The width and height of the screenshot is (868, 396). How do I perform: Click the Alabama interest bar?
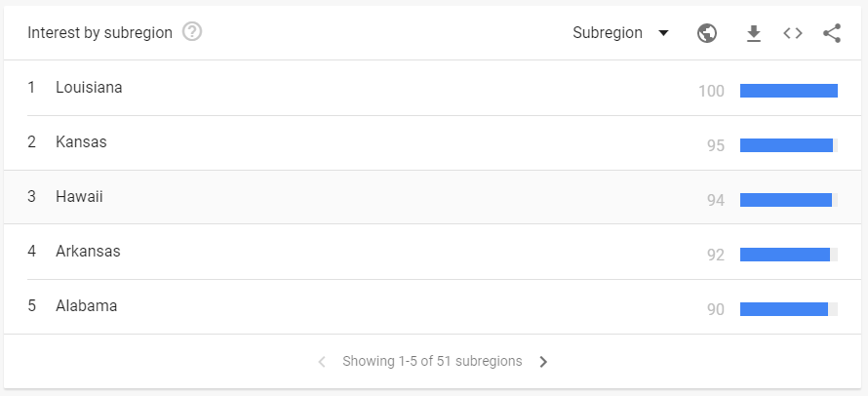coord(789,309)
